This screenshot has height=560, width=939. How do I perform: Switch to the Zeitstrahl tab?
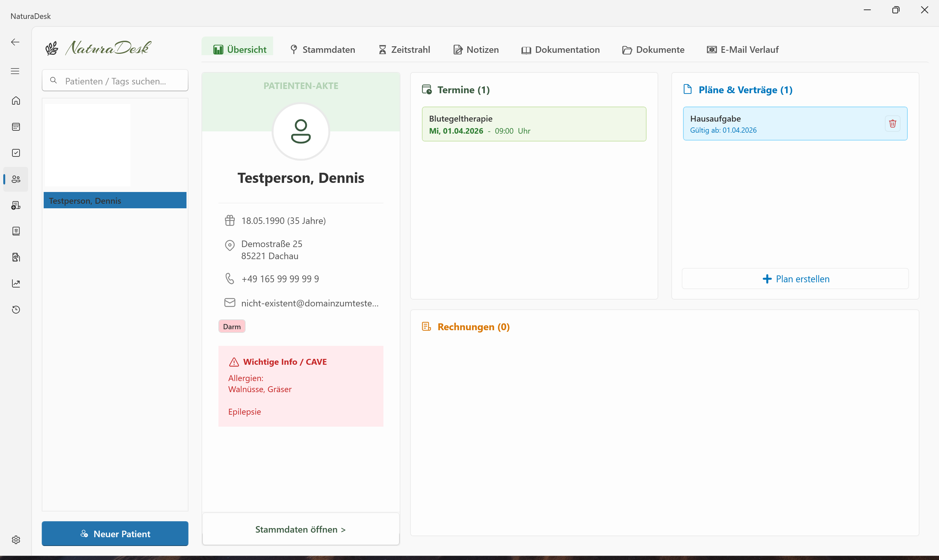point(404,50)
